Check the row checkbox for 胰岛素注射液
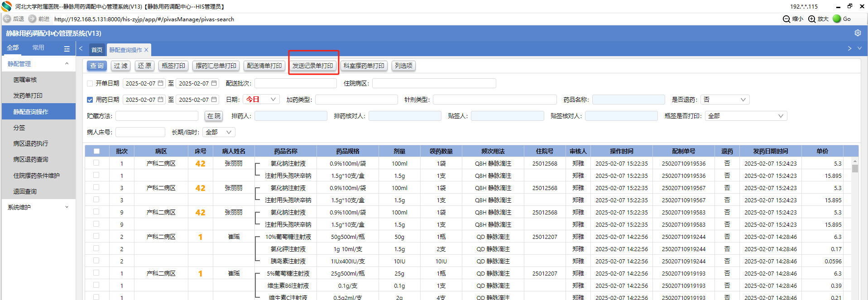 click(96, 261)
